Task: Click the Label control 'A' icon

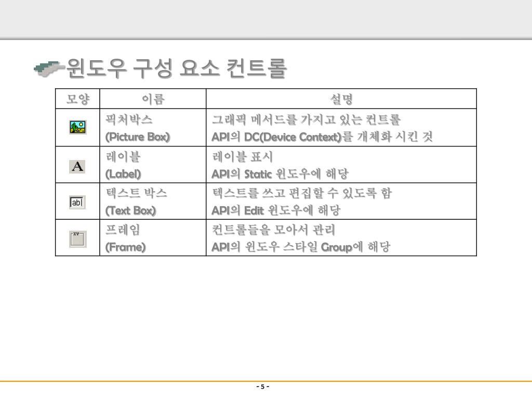Action: pyautogui.click(x=77, y=166)
